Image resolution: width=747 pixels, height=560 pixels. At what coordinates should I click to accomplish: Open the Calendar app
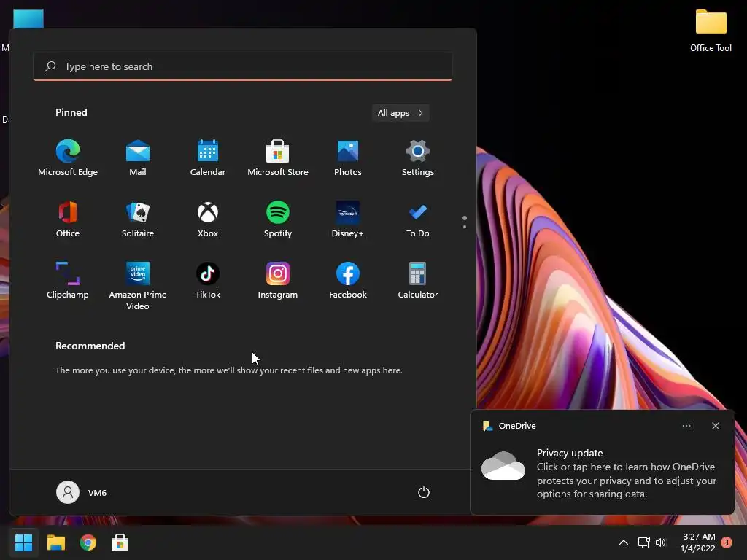(208, 158)
